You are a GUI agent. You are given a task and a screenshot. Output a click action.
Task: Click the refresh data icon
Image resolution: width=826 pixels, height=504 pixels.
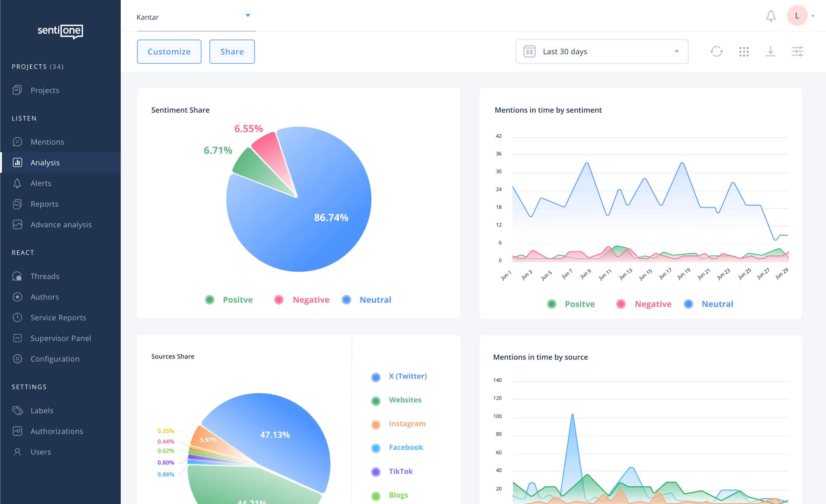(x=716, y=52)
